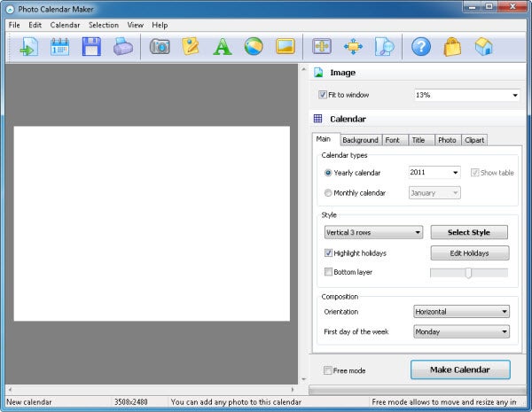
Task: Disable the Highlight holidays checkbox
Action: pyautogui.click(x=329, y=253)
